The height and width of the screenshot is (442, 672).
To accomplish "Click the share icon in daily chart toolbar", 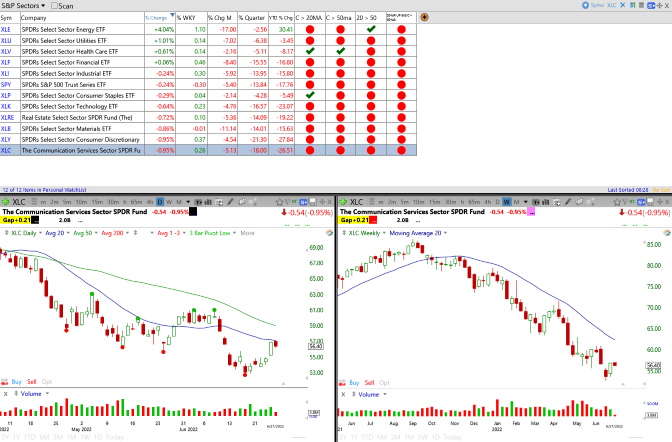I will (x=253, y=202).
